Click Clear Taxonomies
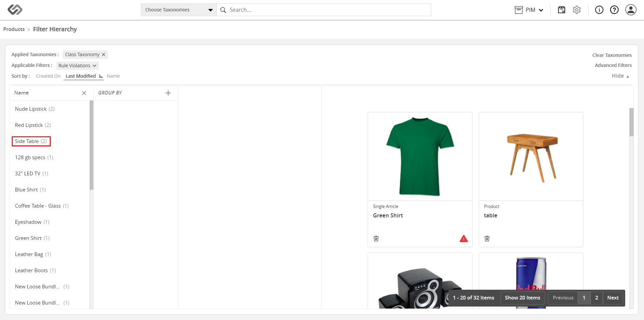This screenshot has height=320, width=644. (612, 55)
